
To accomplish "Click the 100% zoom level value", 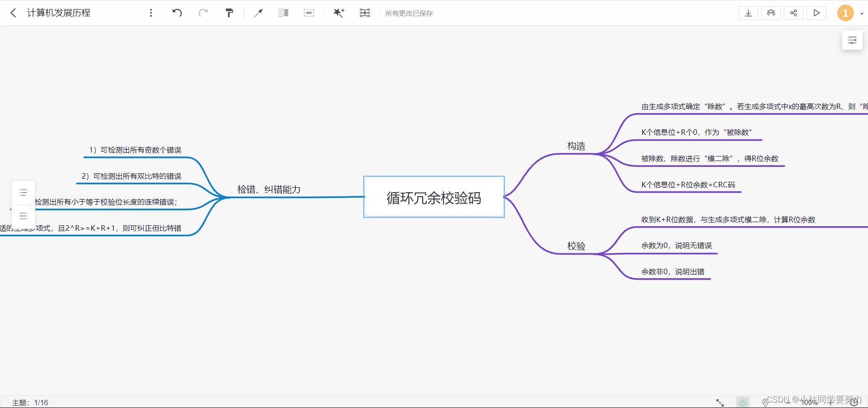I will pyautogui.click(x=809, y=402).
